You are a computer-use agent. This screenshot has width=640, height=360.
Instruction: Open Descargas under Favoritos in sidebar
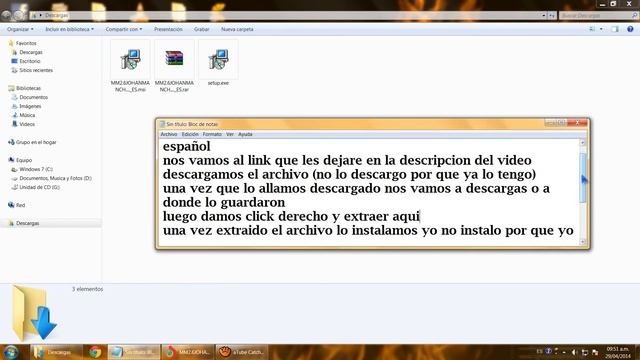point(31,52)
